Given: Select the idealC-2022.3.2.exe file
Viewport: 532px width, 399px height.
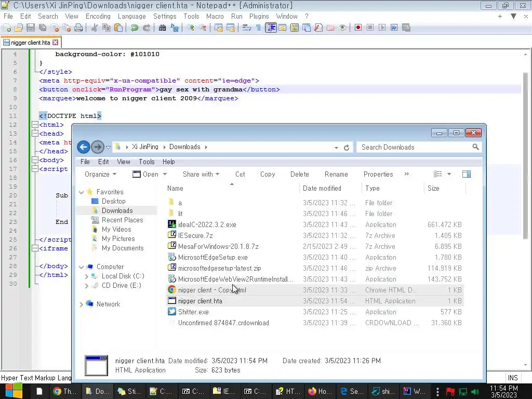Looking at the screenshot, I should (x=207, y=224).
